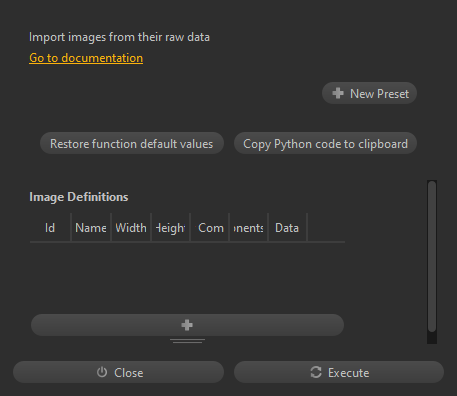The height and width of the screenshot is (396, 457).
Task: Select the Height column header
Action: click(170, 228)
